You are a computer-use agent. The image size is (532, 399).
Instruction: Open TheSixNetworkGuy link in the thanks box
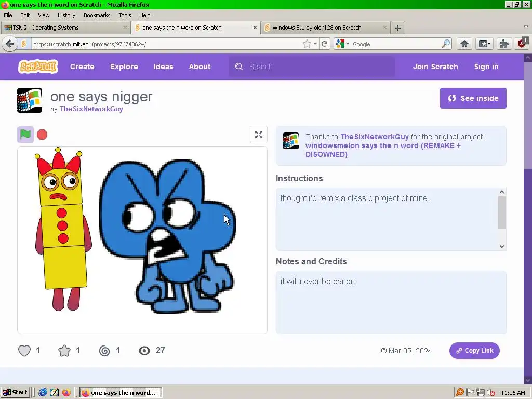click(375, 137)
